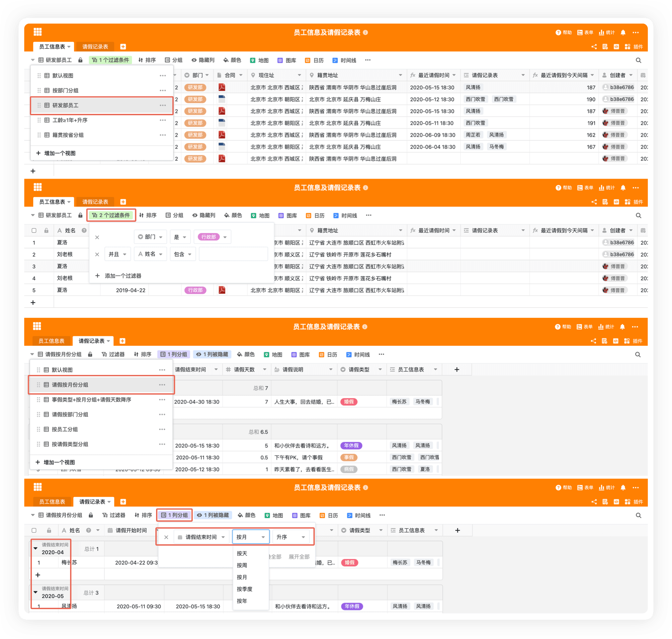The height and width of the screenshot is (639, 672).
Task: Click the '1 个过滤条件' filter icon button
Action: [110, 60]
